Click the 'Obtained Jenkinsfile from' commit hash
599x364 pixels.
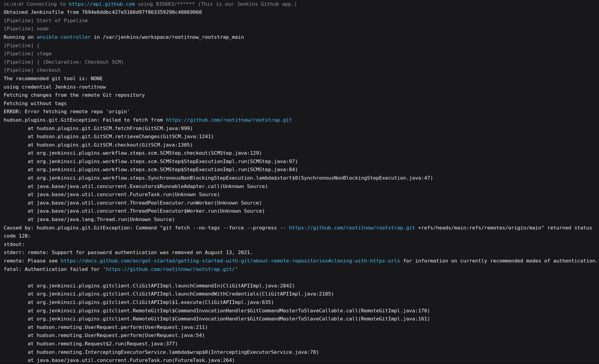coord(142,12)
